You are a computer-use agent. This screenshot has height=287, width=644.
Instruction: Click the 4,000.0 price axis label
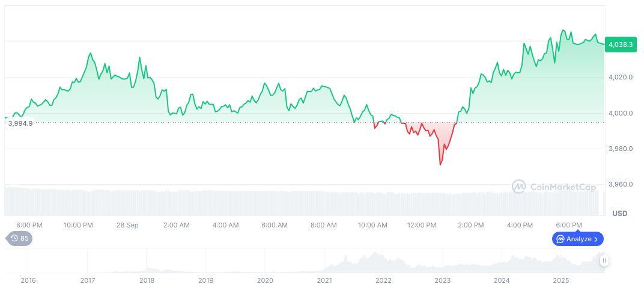[x=620, y=113]
